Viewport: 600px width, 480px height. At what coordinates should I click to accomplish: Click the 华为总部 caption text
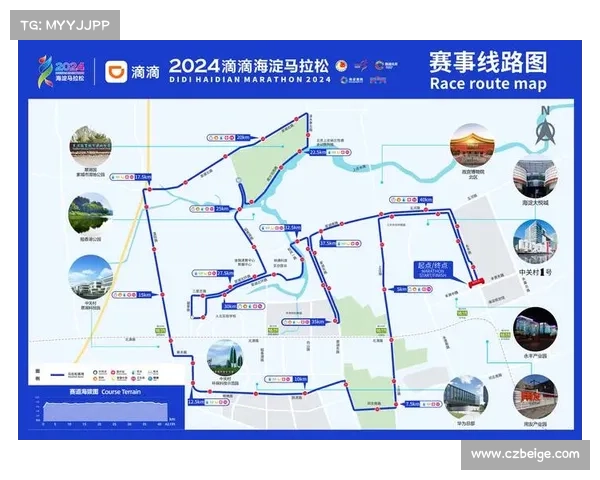pos(466,423)
